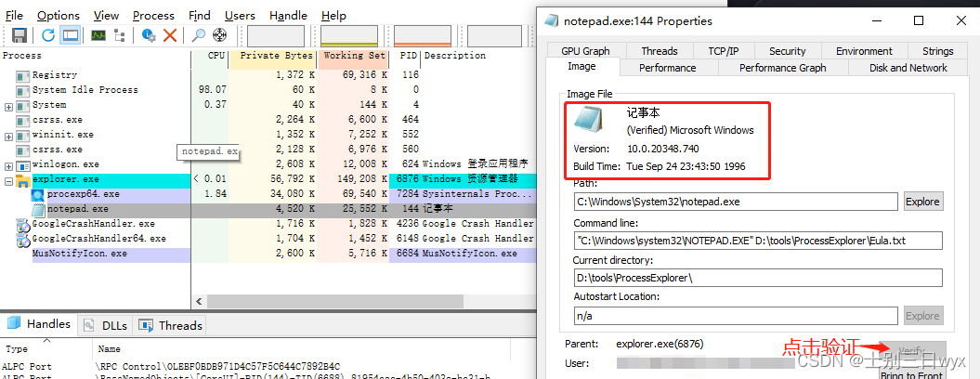Click the procexp64.exe magnifier icon
980x379 pixels.
point(38,194)
